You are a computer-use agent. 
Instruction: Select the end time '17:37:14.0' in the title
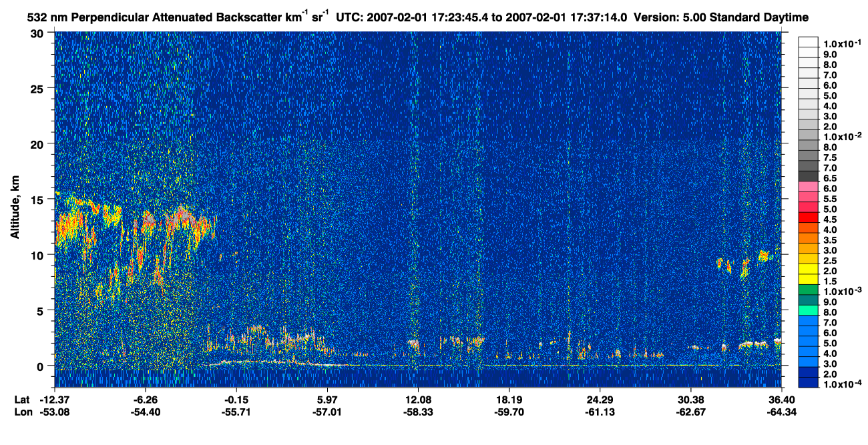[x=600, y=16]
